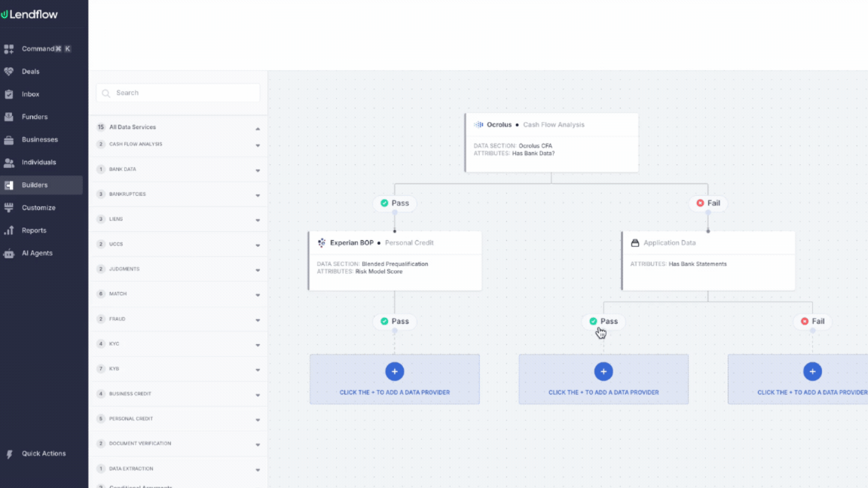Click the Experian BOP node icon

[x=322, y=242]
